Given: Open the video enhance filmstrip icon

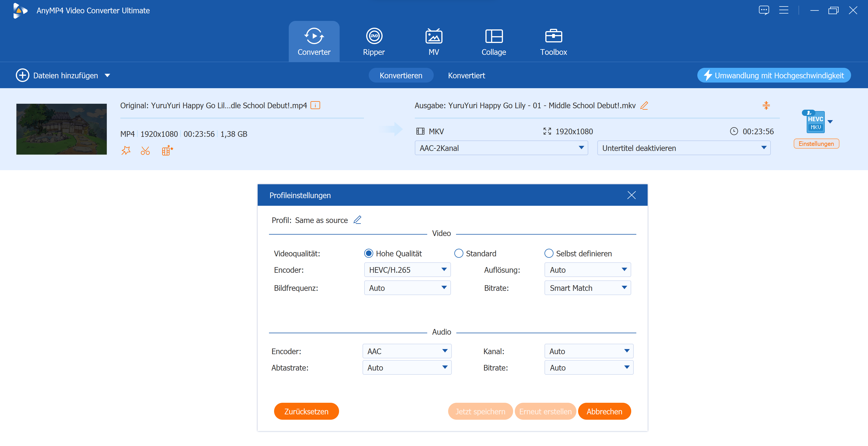Looking at the screenshot, I should coord(167,150).
